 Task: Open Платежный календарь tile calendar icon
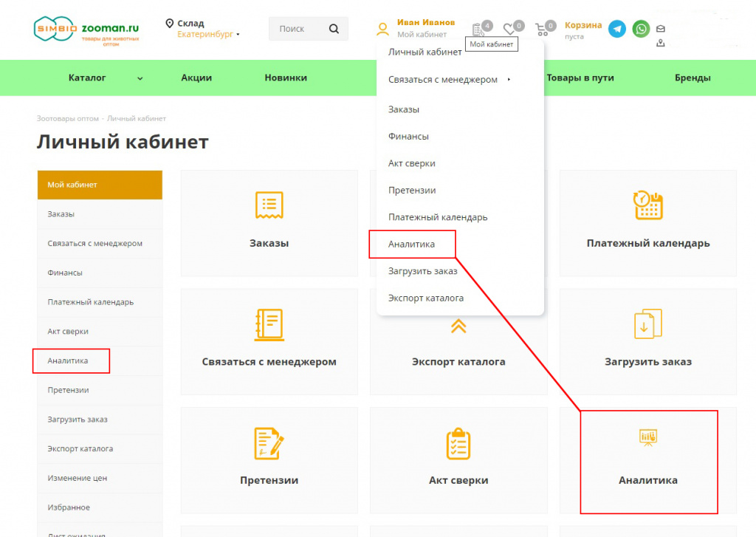pos(647,205)
